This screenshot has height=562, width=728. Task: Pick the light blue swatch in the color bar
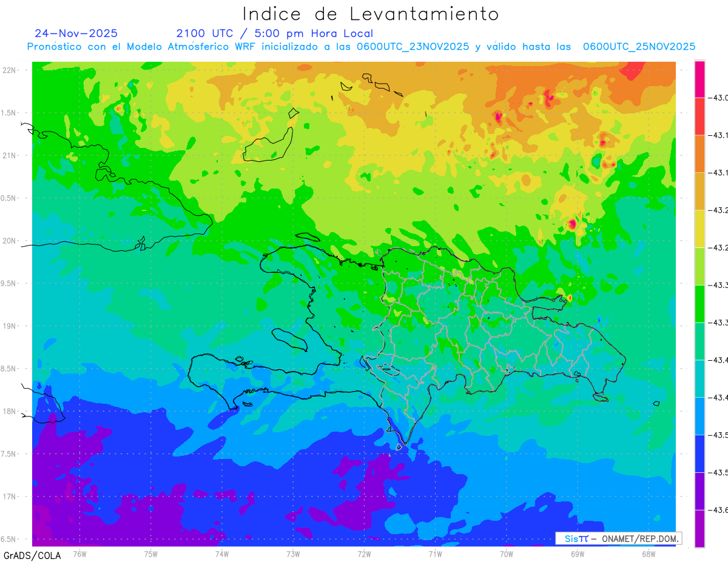(699, 416)
